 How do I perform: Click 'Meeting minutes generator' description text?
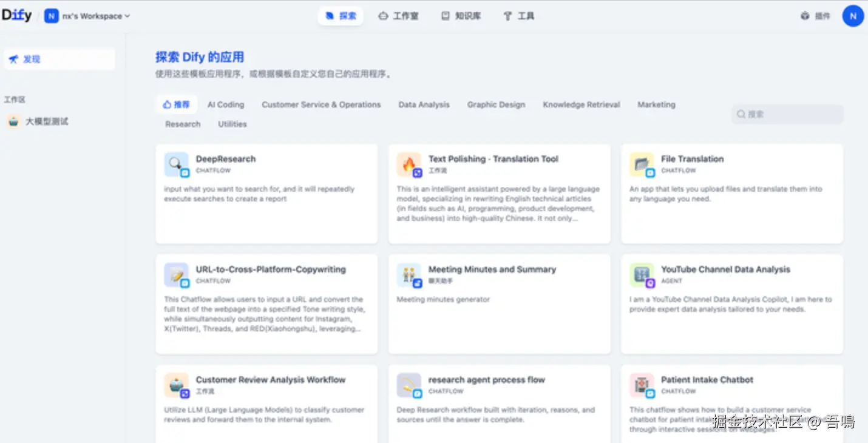point(443,299)
